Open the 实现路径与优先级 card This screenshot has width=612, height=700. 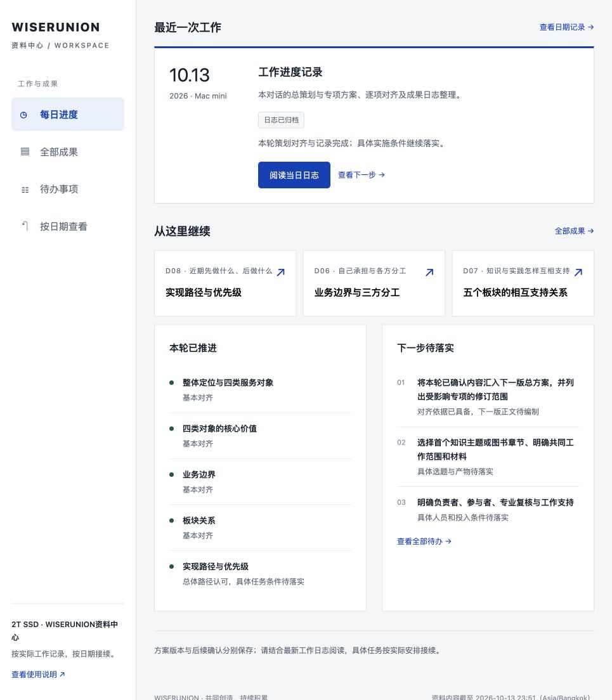pos(225,283)
